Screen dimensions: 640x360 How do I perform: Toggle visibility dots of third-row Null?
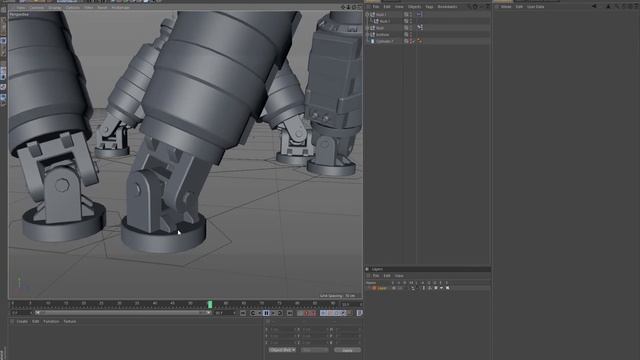pos(411,28)
